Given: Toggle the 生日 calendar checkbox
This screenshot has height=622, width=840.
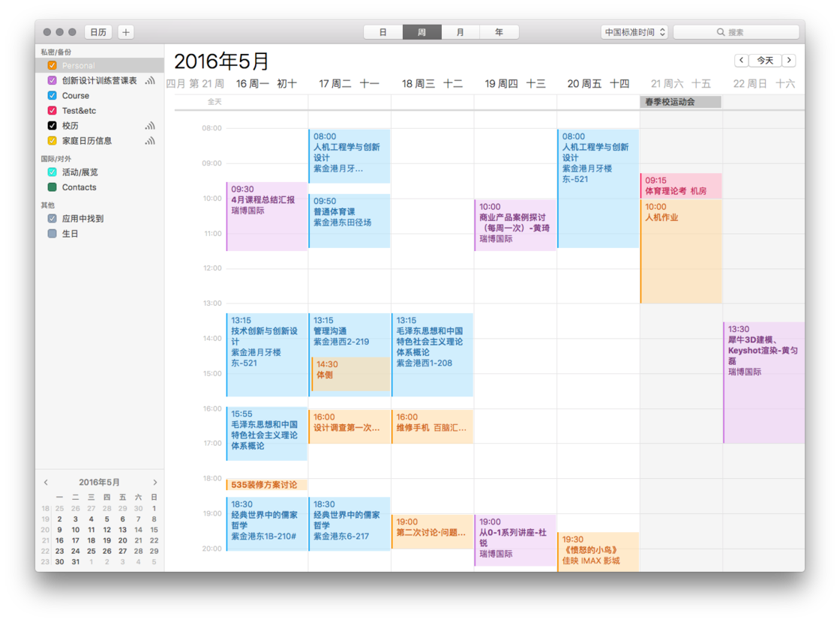Looking at the screenshot, I should point(52,233).
